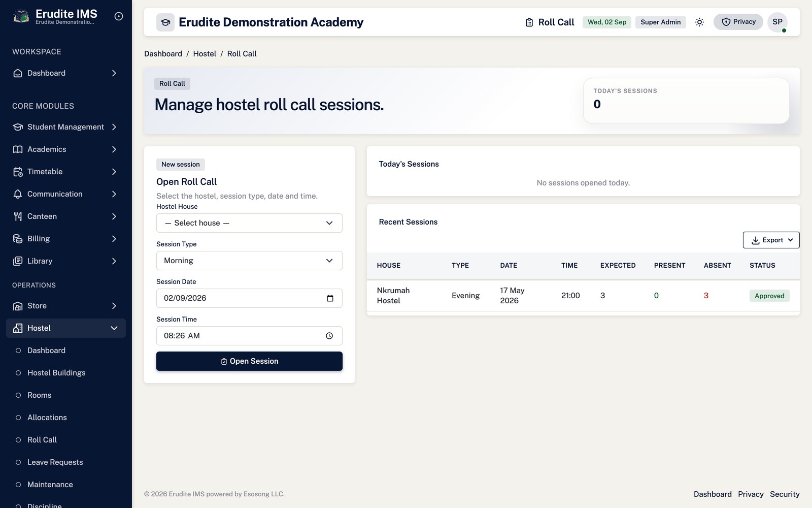
Task: Click the HOUSE column header
Action: tap(389, 266)
